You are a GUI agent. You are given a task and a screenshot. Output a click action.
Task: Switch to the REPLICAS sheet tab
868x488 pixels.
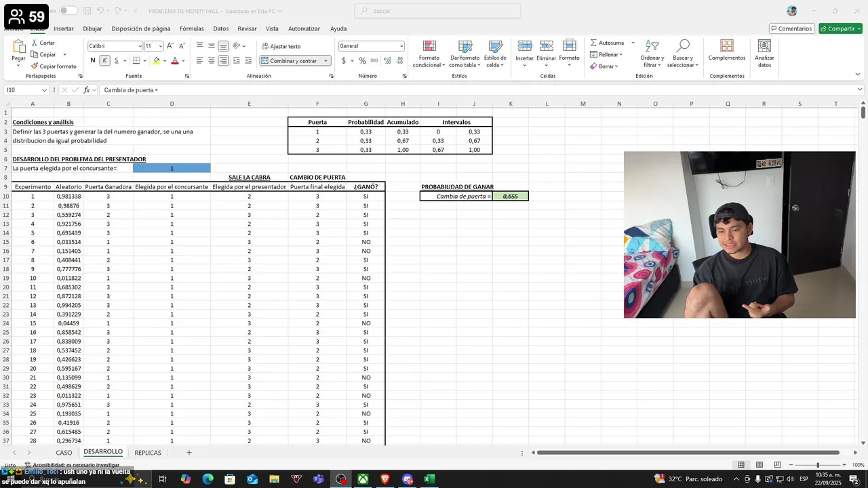(x=148, y=453)
